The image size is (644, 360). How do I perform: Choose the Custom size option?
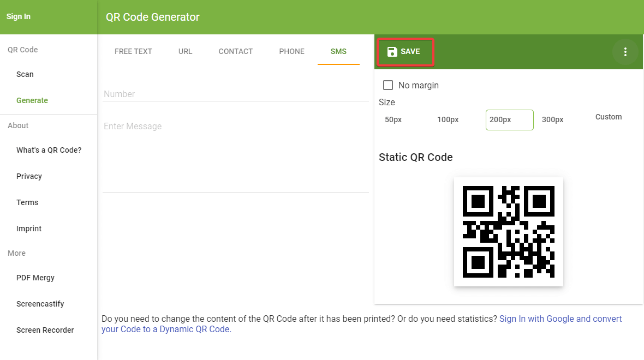tap(608, 117)
